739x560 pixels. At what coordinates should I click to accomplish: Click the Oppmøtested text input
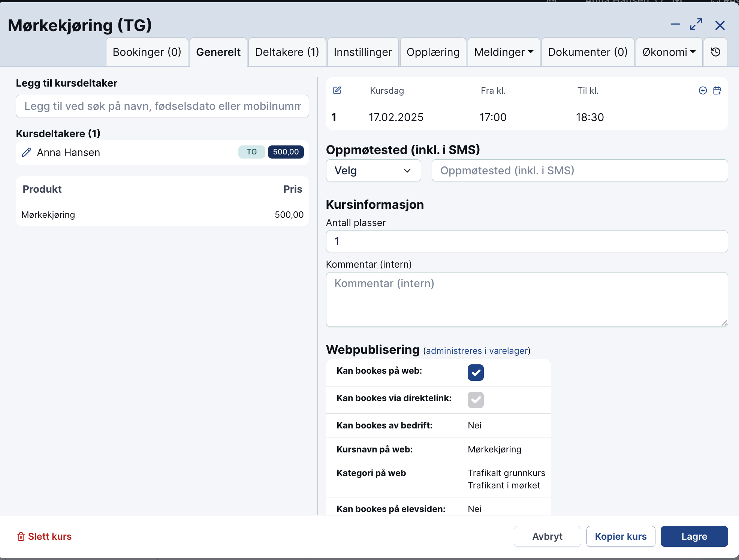tap(579, 171)
